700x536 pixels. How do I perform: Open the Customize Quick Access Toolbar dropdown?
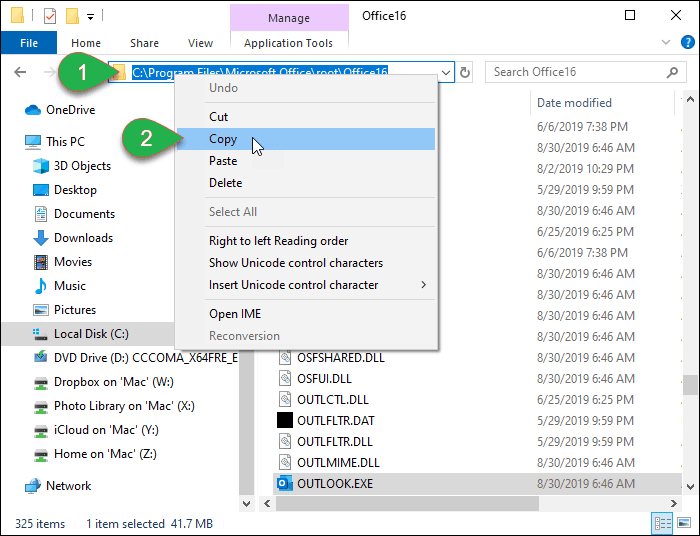coord(91,17)
